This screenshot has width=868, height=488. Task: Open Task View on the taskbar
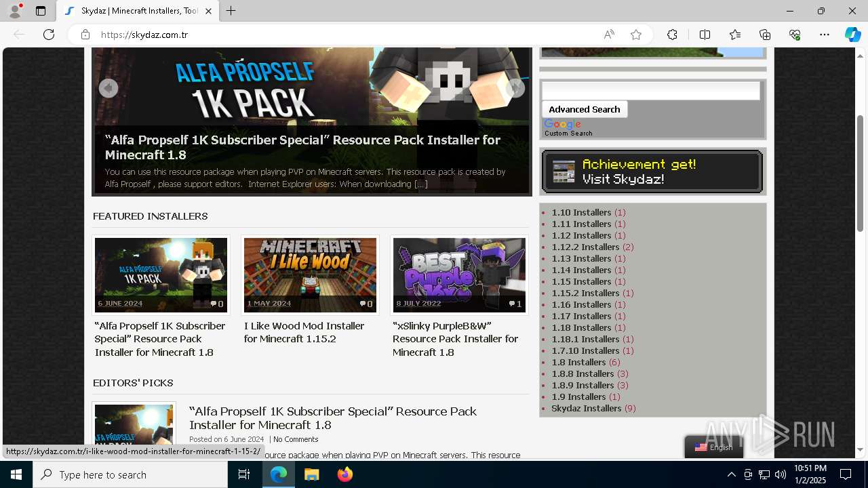[x=244, y=474]
